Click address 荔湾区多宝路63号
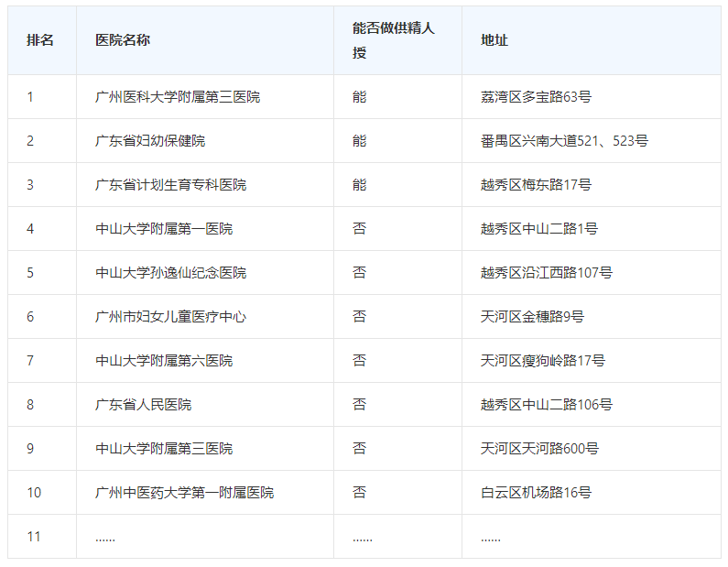728x567 pixels. click(536, 97)
